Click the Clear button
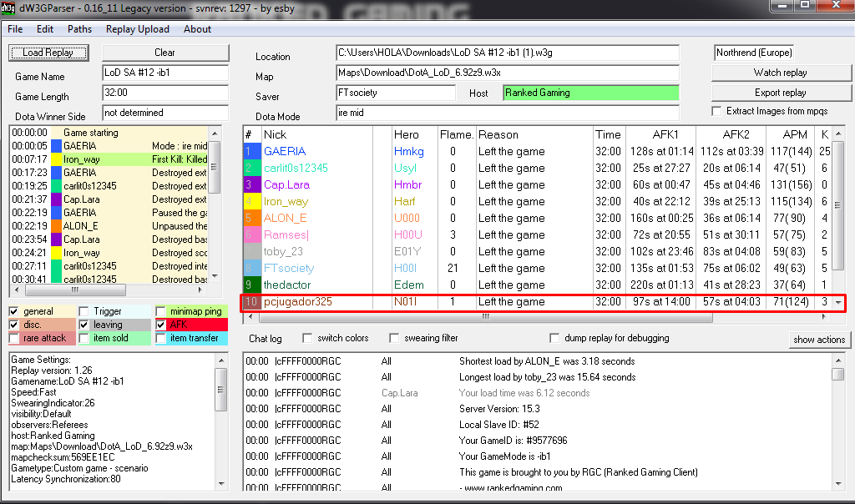 165,53
